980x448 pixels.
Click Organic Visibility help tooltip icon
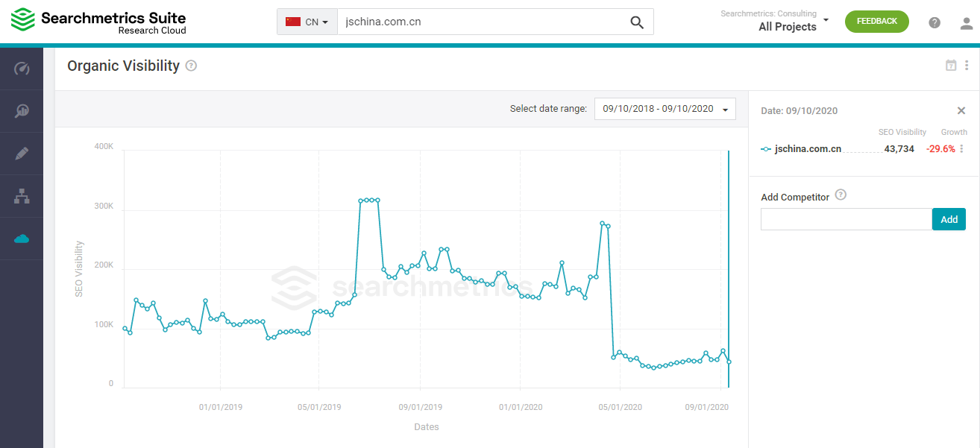pyautogui.click(x=191, y=66)
